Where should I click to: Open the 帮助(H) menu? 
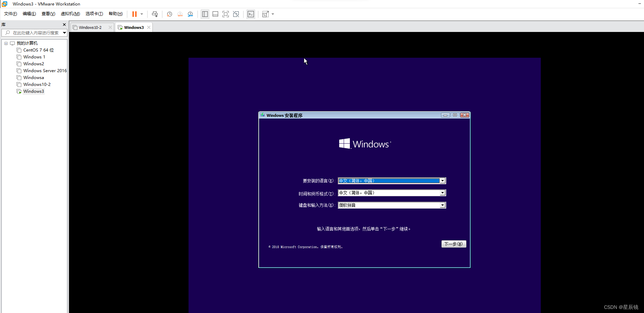pyautogui.click(x=116, y=14)
